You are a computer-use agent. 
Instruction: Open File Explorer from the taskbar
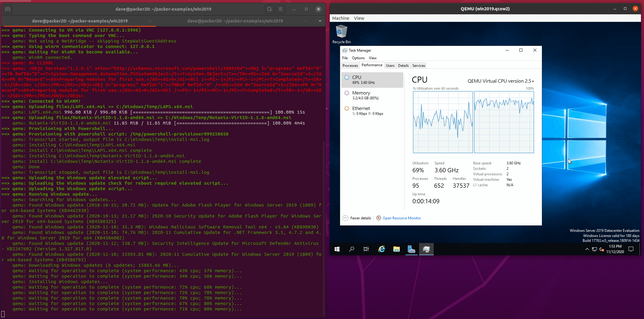coord(396,249)
